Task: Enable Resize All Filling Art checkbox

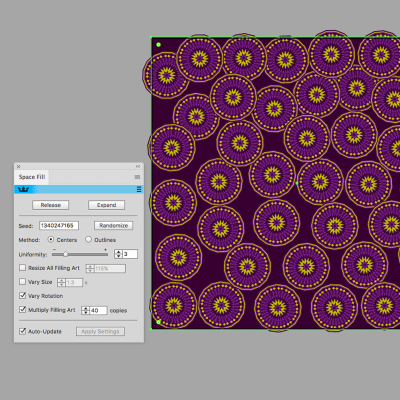Action: [23, 268]
